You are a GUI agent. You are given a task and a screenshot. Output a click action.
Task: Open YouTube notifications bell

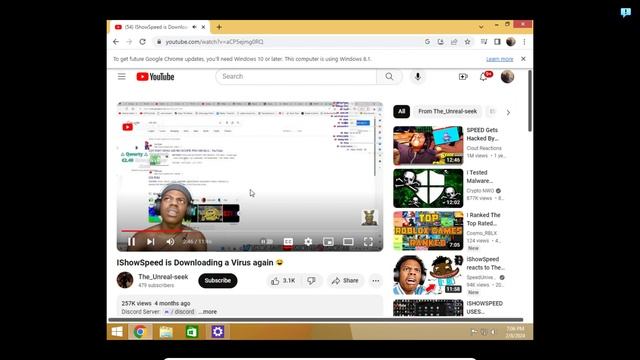(x=483, y=76)
